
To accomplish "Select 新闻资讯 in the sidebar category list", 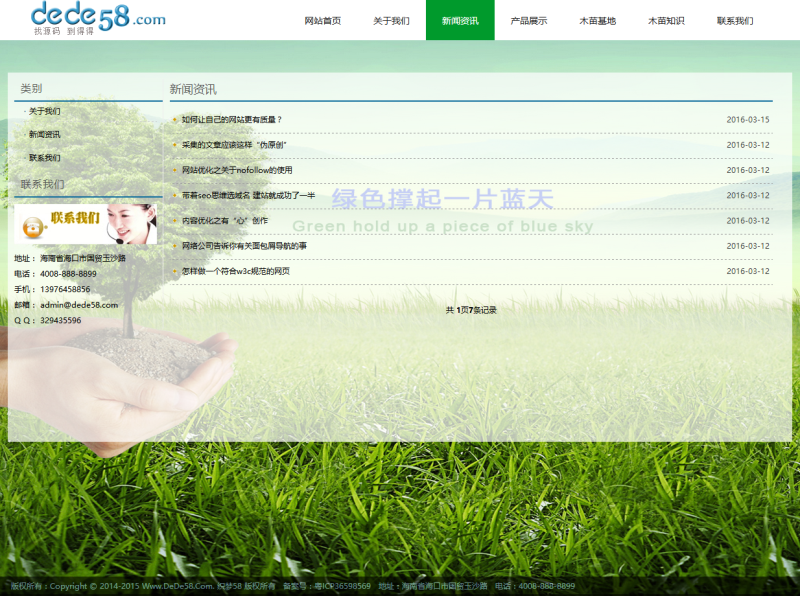I will (x=44, y=134).
